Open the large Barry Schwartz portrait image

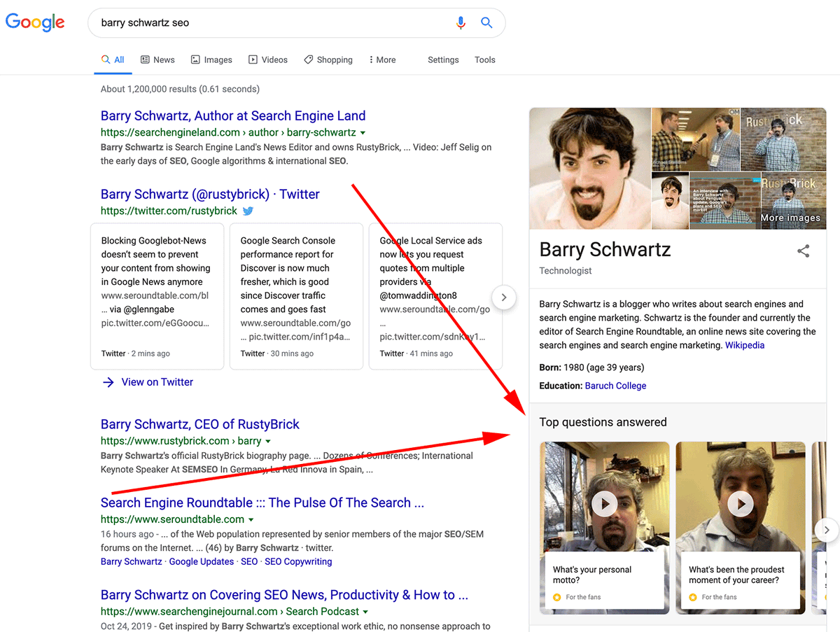[x=590, y=168]
